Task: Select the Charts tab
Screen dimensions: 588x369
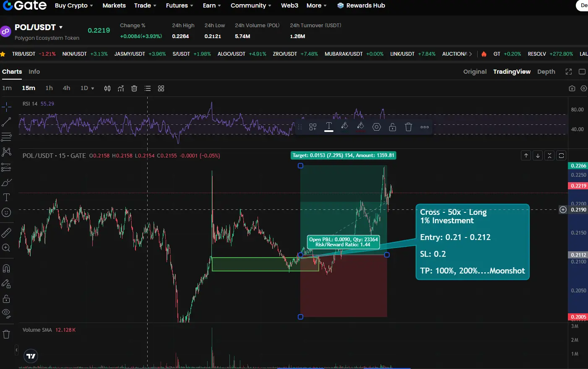Action: click(12, 72)
